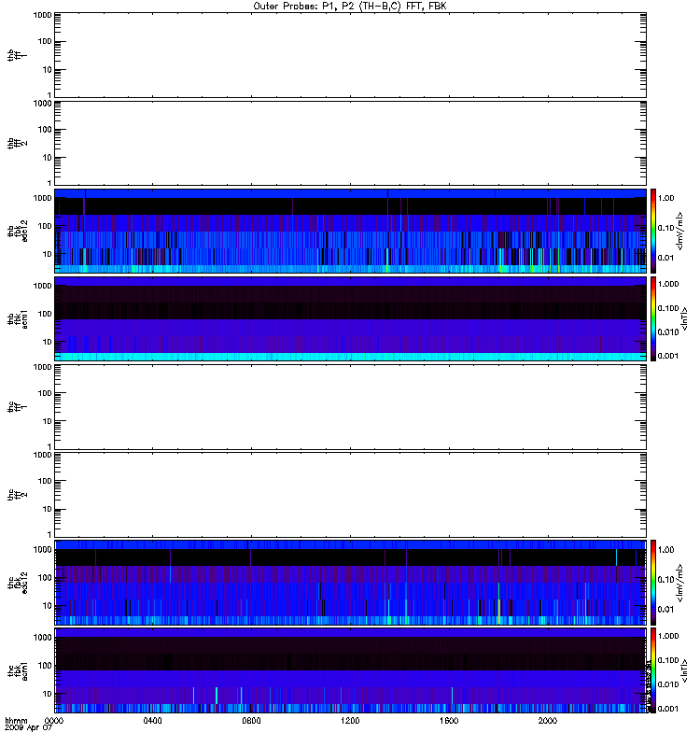The image size is (700, 747).
Task: Click the thb fbk edc12 spectrogram panel
Action: tap(350, 231)
